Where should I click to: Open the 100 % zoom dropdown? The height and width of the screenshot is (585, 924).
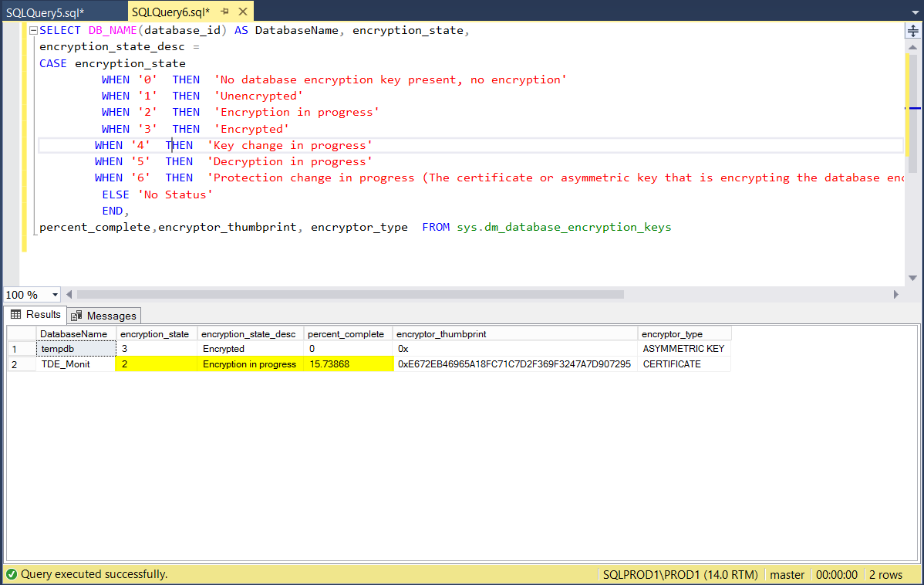(55, 295)
